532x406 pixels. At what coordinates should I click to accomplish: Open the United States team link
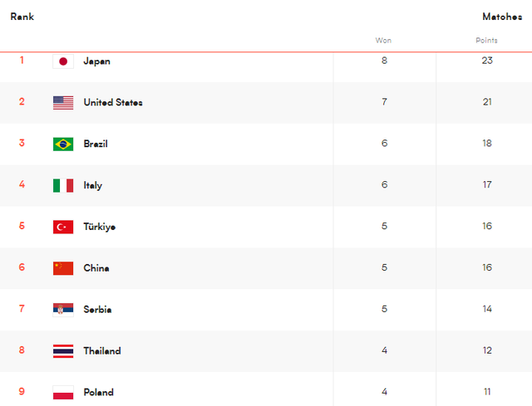(x=113, y=102)
